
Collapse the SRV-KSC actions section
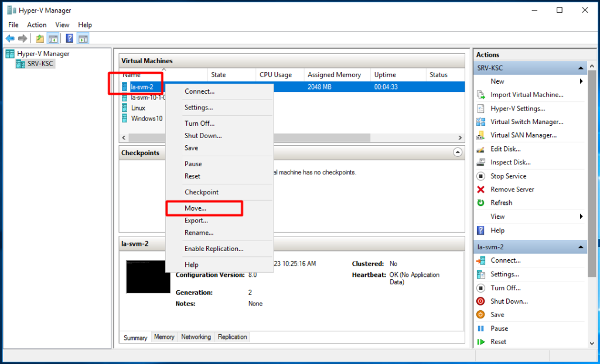[x=581, y=68]
